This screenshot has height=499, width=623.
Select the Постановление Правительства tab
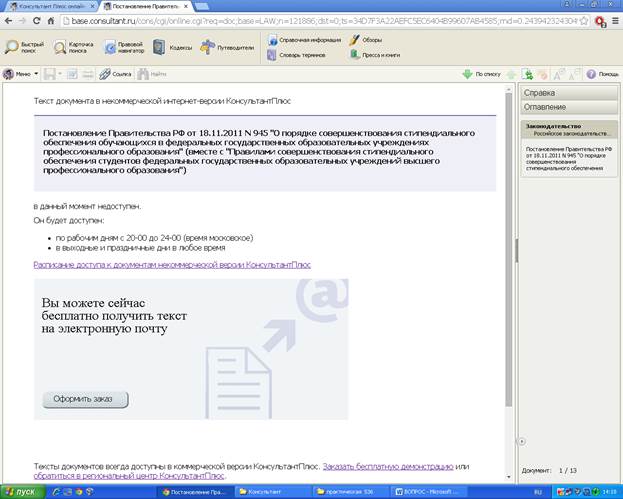145,6
